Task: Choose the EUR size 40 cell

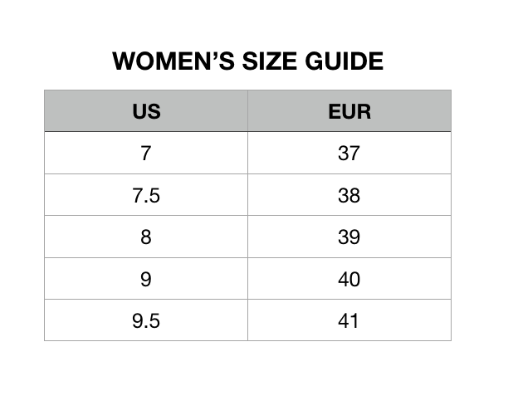Action: 349,280
